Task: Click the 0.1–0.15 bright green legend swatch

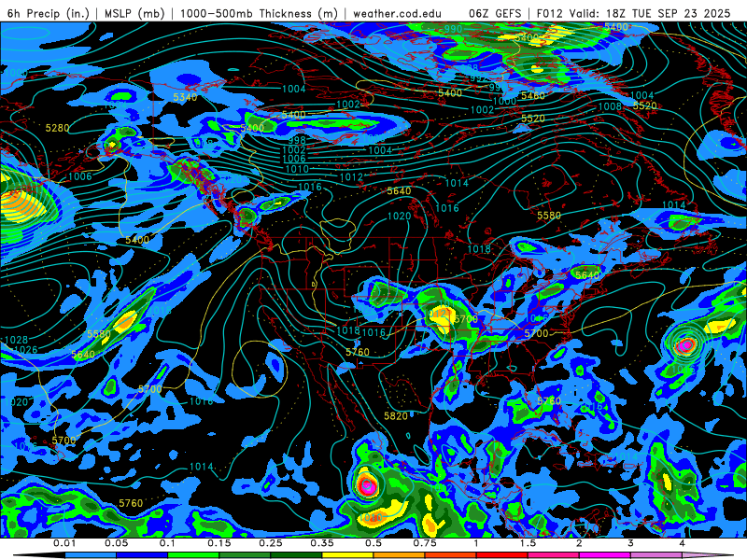Action: [x=193, y=555]
